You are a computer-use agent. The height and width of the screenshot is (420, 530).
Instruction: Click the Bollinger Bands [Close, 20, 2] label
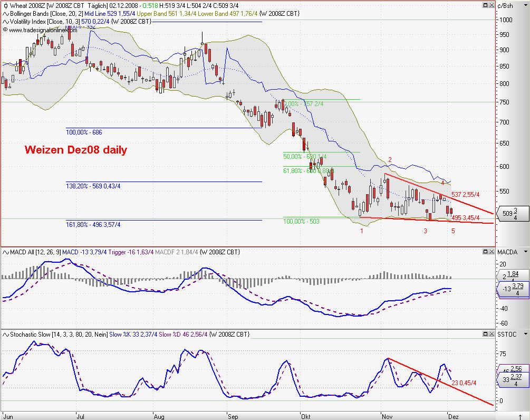click(46, 14)
